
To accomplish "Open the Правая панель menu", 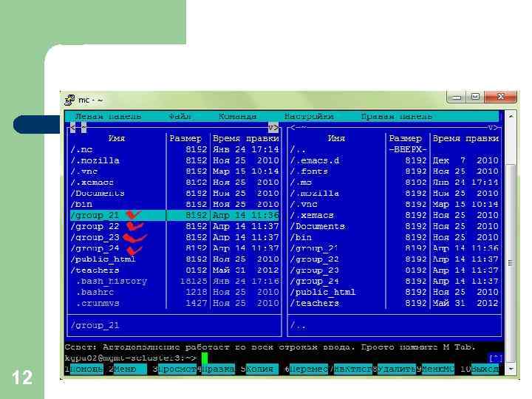I will coord(396,117).
